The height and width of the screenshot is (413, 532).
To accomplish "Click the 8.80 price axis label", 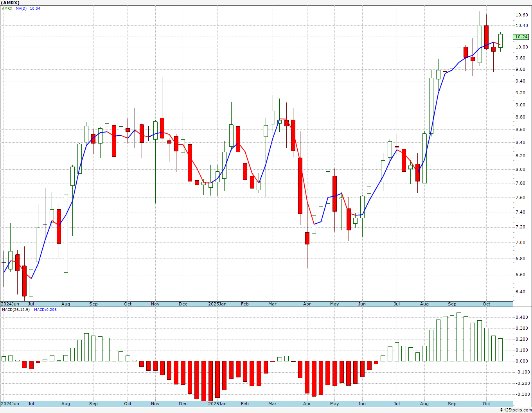I will click(521, 117).
